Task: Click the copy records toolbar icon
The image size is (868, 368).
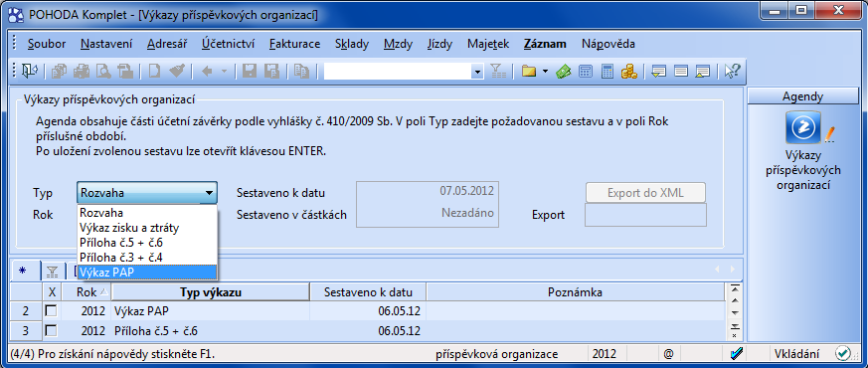Action: pos(59,72)
